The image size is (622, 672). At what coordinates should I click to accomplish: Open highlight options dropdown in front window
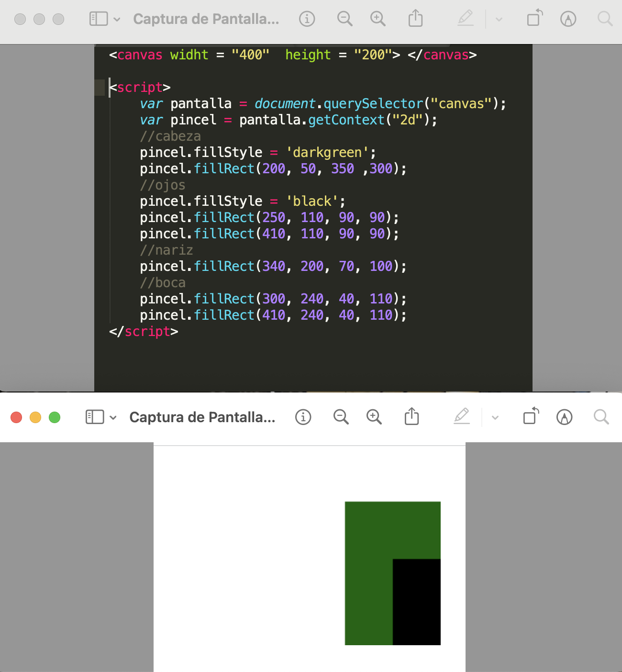[495, 417]
